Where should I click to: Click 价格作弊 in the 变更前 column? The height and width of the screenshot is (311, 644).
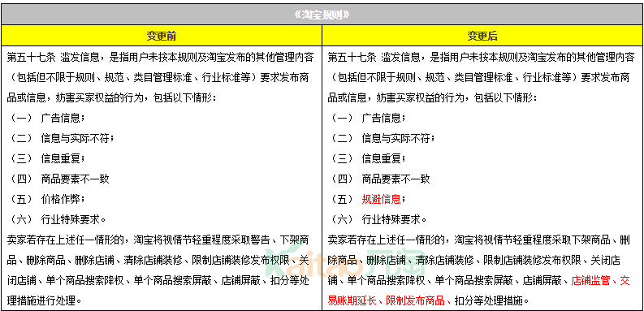coord(61,199)
